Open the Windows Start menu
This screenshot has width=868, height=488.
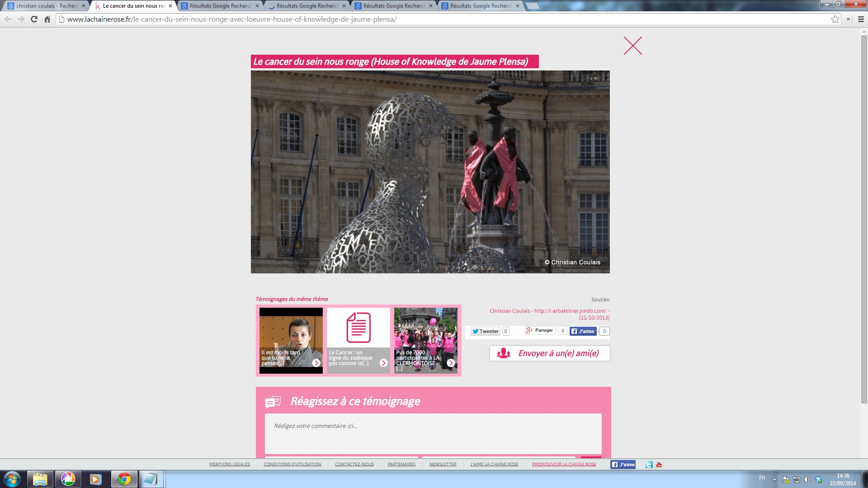pos(12,479)
